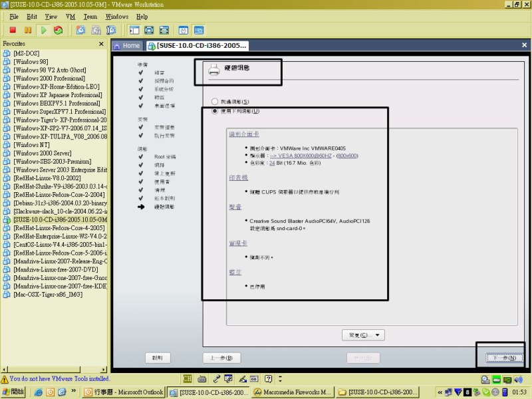Switch to the Home tab
This screenshot has width=532, height=399.
[x=127, y=45]
